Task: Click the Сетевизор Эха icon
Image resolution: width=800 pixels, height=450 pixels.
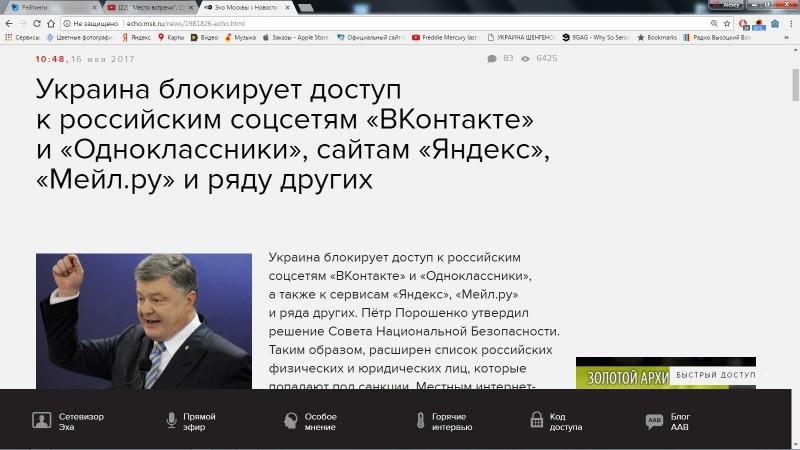Action: (41, 420)
